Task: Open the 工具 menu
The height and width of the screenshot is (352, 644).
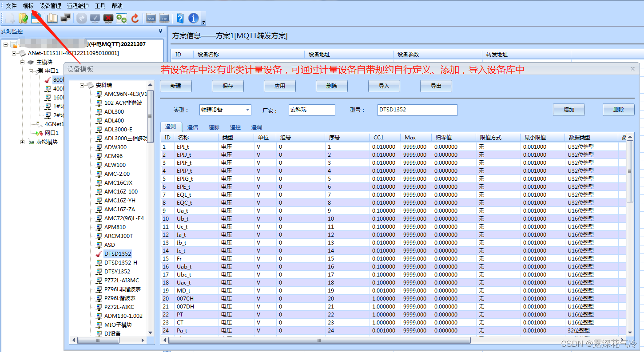Action: (x=100, y=6)
